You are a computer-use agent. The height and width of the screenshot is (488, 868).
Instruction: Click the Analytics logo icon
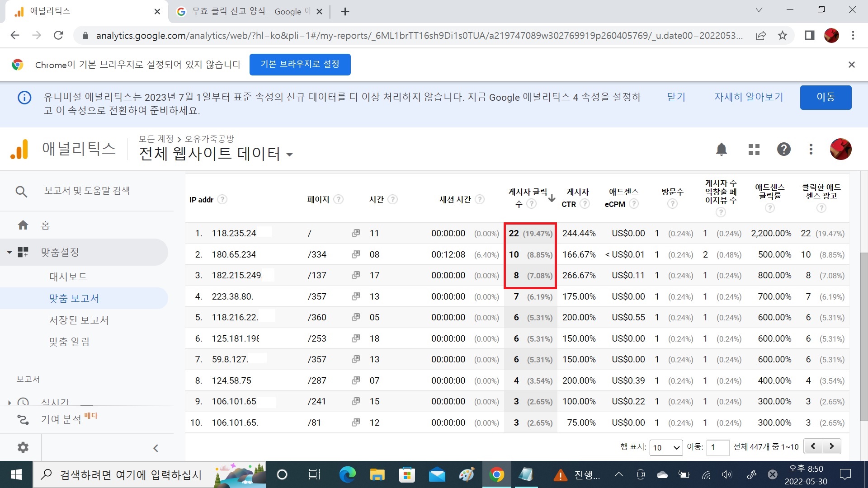19,149
